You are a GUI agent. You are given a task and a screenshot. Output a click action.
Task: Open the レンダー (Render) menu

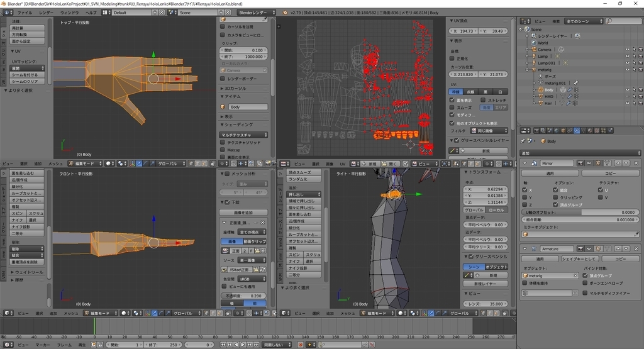pyautogui.click(x=46, y=13)
